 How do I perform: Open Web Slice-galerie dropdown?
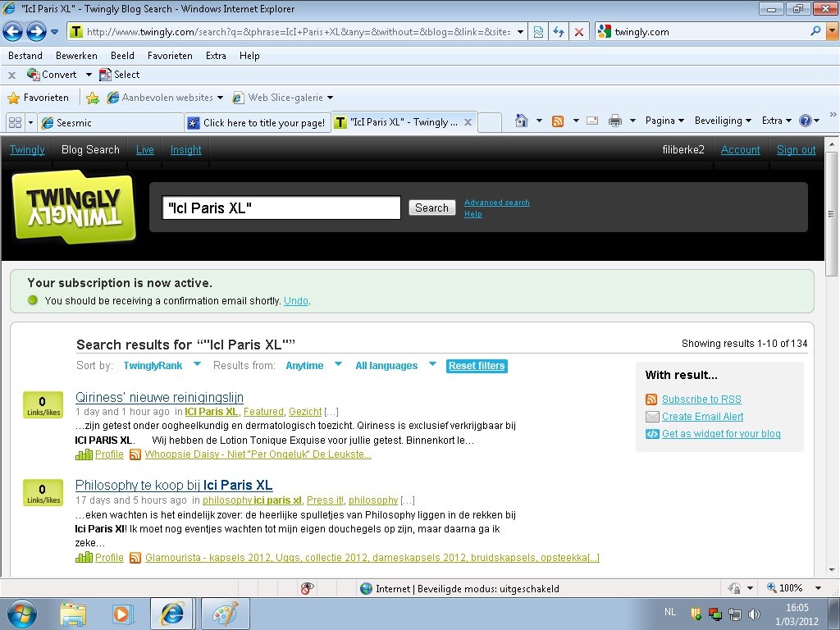[x=330, y=98]
